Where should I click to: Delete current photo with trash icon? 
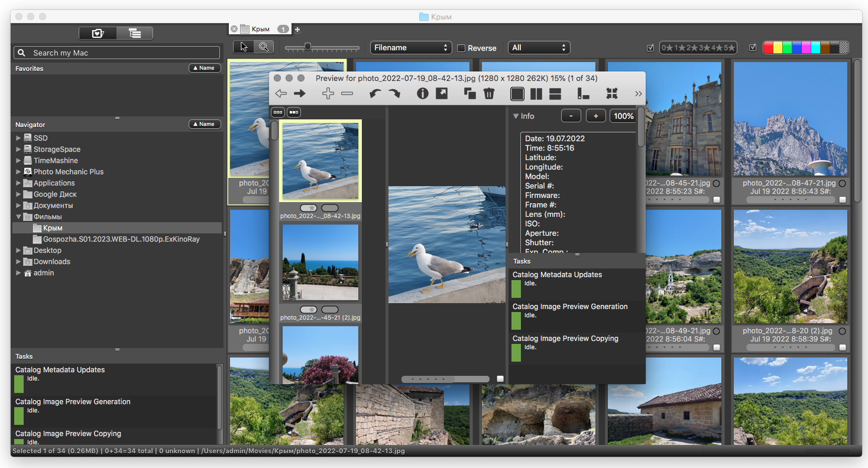coord(488,93)
